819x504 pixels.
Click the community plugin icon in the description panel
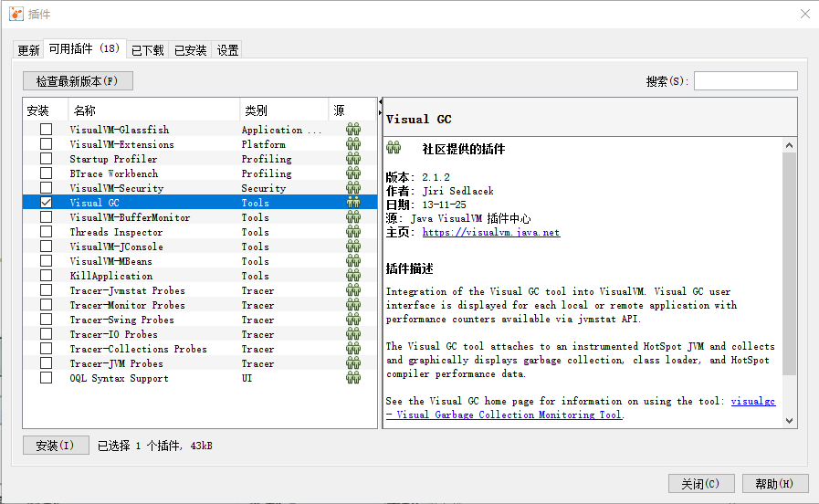point(394,148)
